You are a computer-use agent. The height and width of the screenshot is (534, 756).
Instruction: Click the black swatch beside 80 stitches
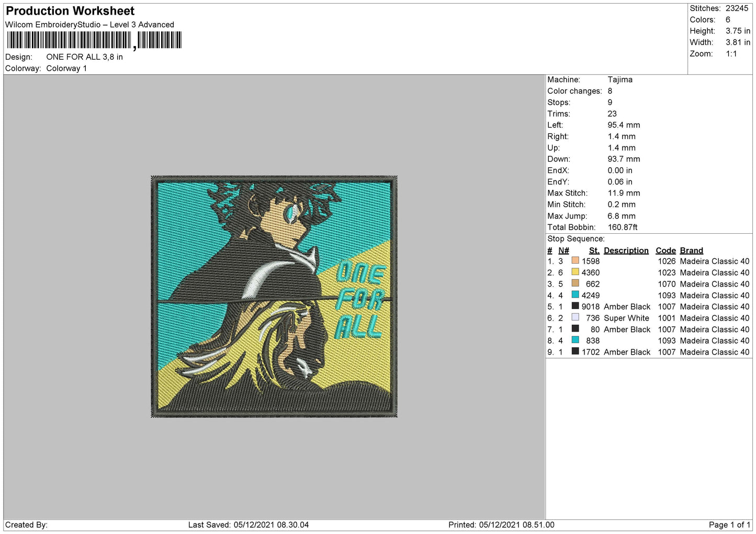coord(575,328)
